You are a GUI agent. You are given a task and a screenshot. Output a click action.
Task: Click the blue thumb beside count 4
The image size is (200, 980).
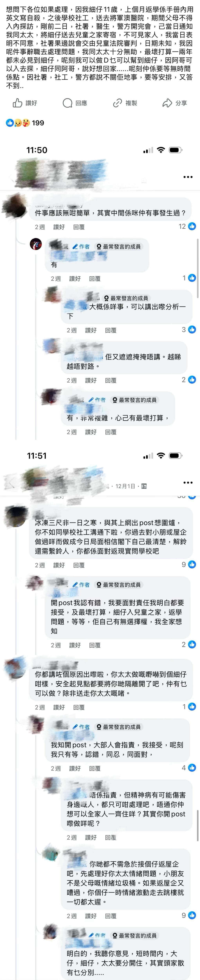click(192, 767)
